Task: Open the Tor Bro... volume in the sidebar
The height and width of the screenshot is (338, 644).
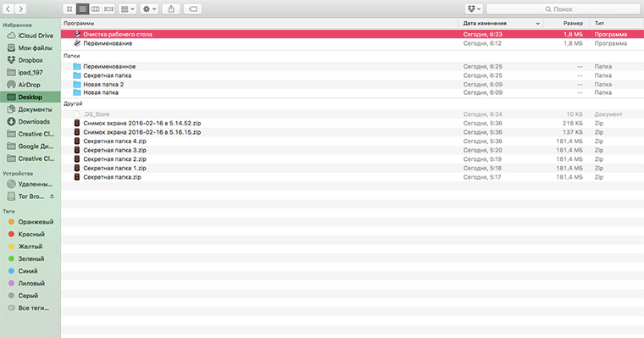Action: point(26,197)
